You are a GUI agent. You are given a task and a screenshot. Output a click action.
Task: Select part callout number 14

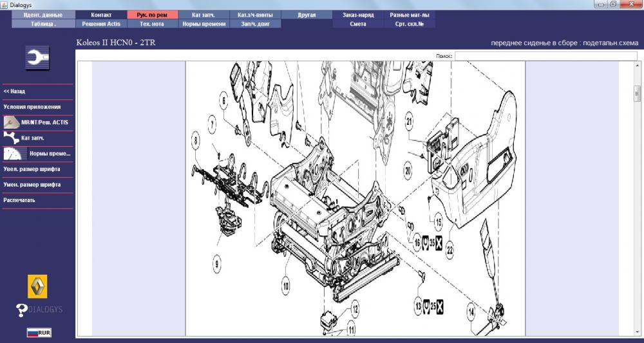(471, 313)
